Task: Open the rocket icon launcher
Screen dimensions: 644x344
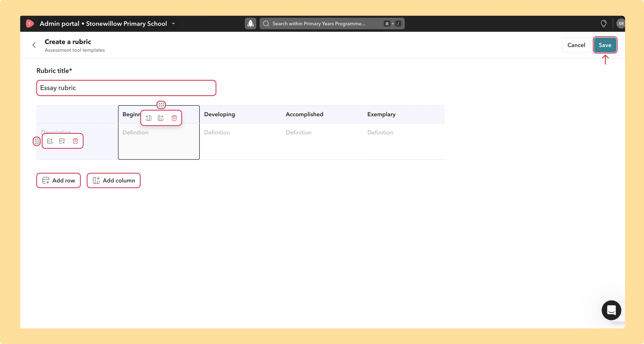Action: [250, 23]
